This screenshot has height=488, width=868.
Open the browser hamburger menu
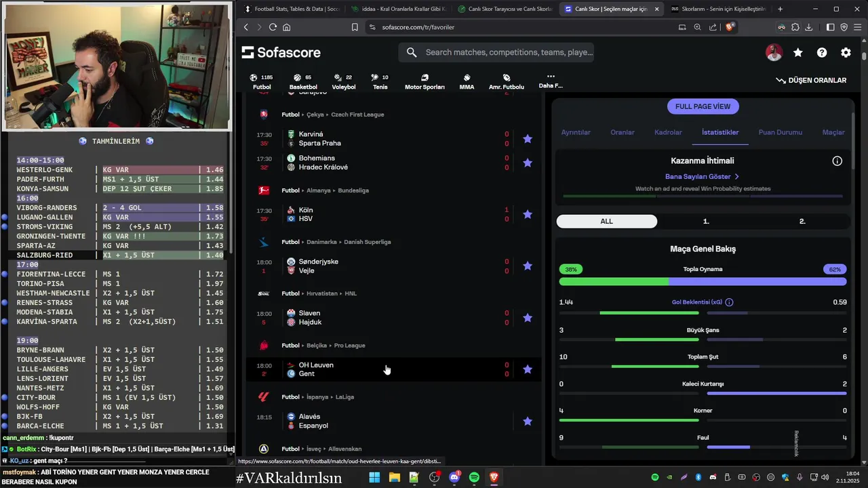(x=858, y=27)
